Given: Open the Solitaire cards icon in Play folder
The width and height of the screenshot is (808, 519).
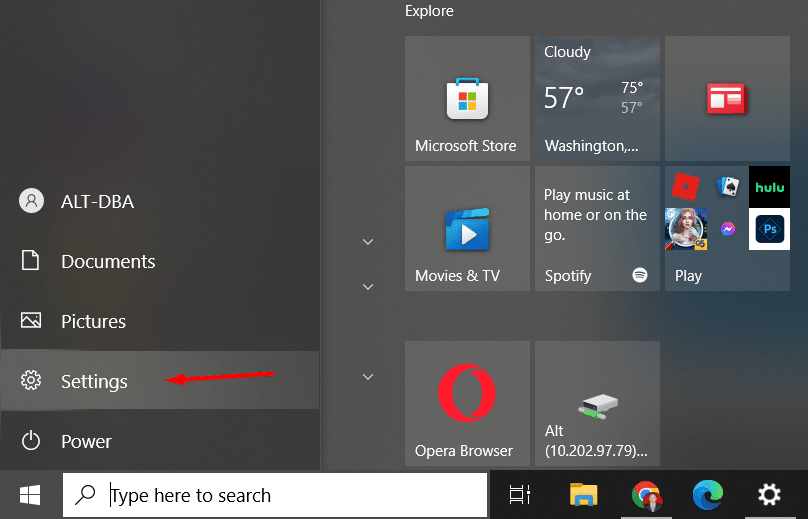Looking at the screenshot, I should [728, 186].
